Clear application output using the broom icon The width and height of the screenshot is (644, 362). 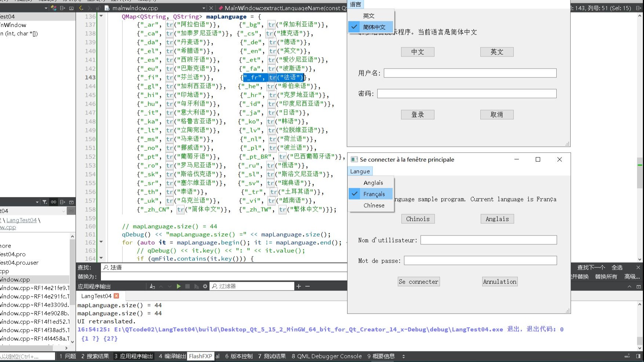click(x=152, y=286)
